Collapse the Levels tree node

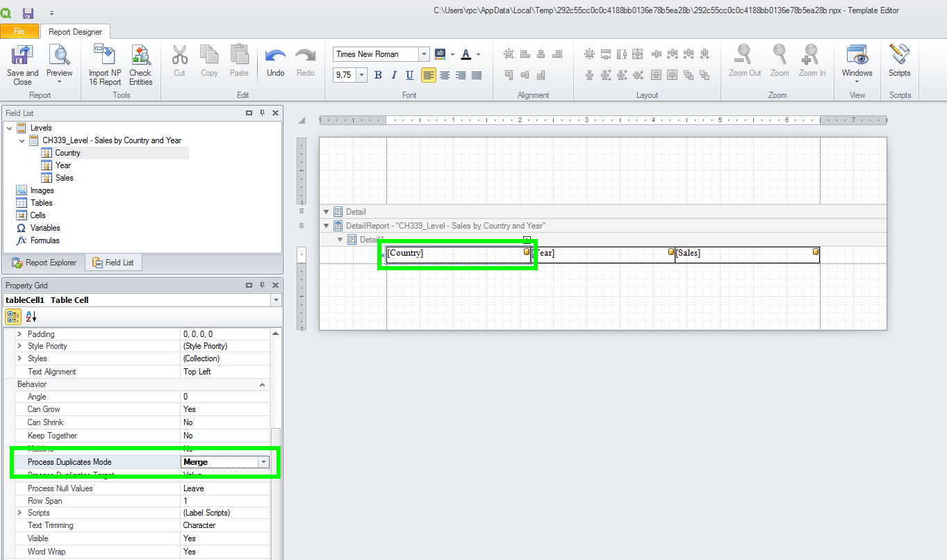pyautogui.click(x=9, y=128)
